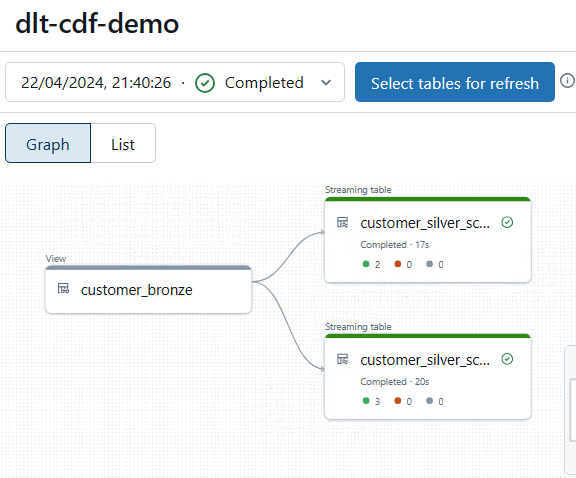Click the top streaming table's table icon

click(342, 222)
